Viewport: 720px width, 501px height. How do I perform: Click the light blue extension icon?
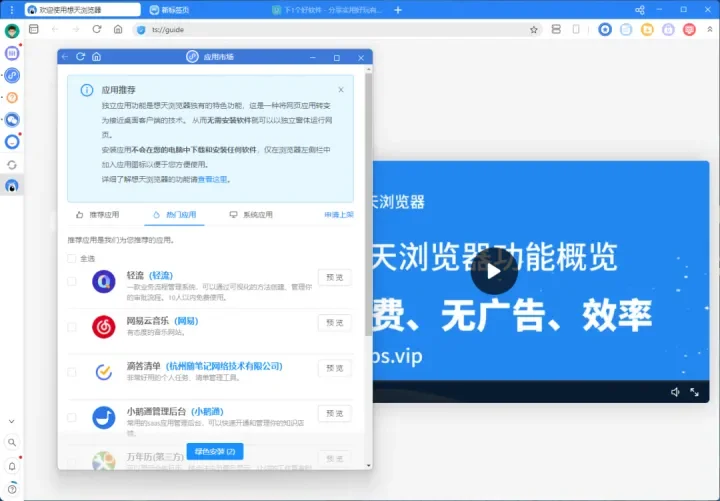pos(626,29)
